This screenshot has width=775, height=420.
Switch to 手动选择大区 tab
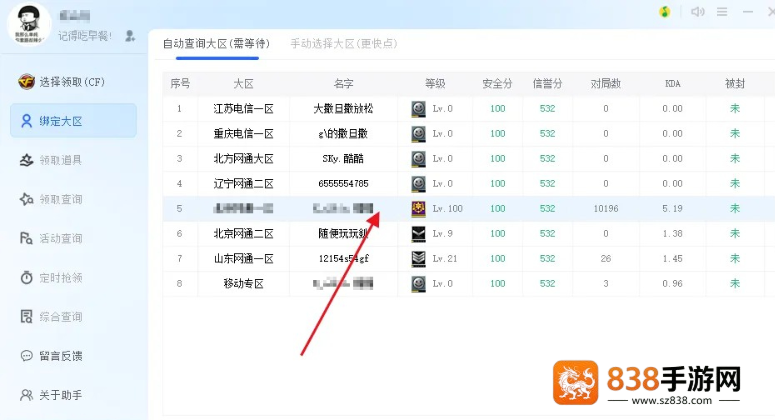(344, 43)
